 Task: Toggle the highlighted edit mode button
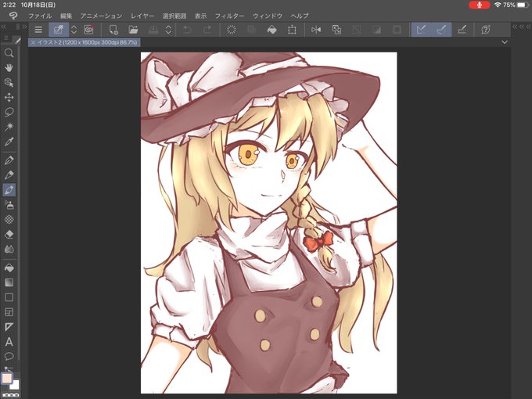click(x=59, y=30)
